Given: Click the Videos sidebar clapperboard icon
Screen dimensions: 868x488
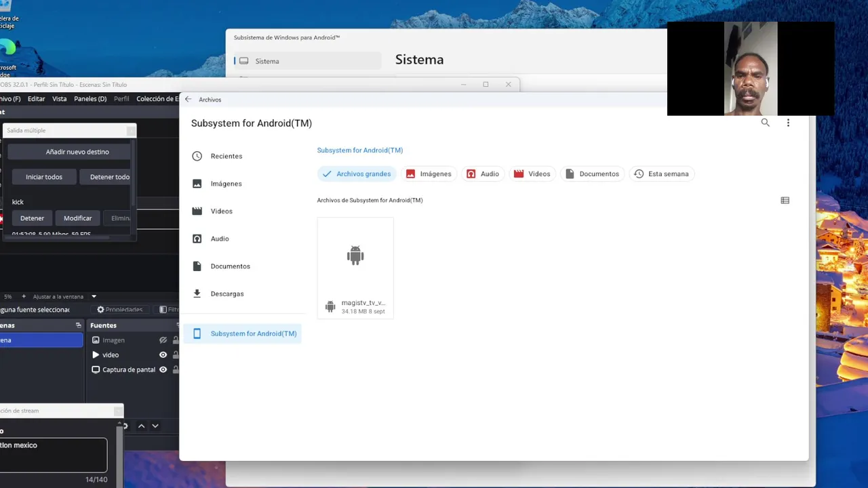Looking at the screenshot, I should [x=197, y=211].
